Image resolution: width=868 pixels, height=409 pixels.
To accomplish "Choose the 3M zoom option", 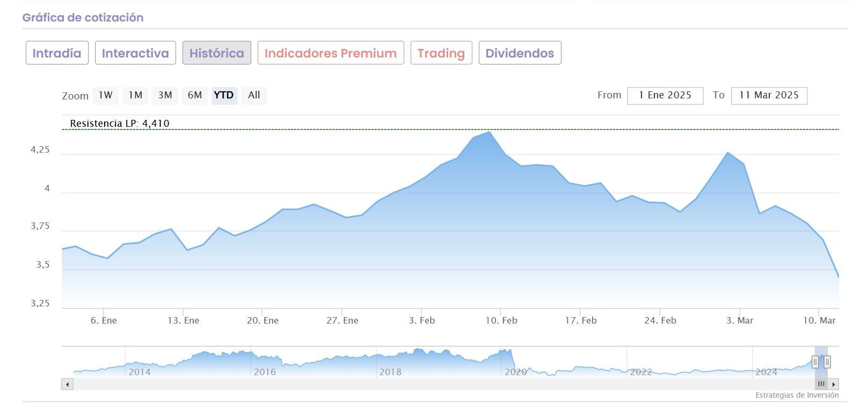I will [165, 96].
